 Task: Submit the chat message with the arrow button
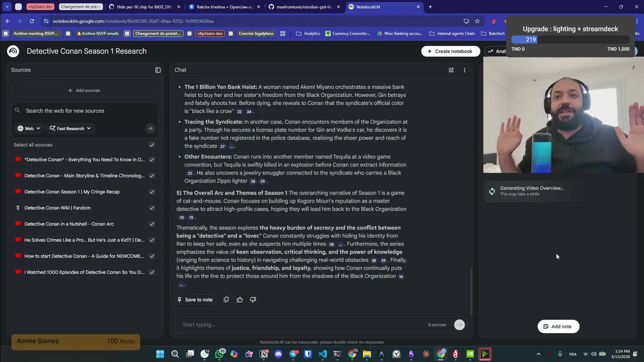click(459, 325)
